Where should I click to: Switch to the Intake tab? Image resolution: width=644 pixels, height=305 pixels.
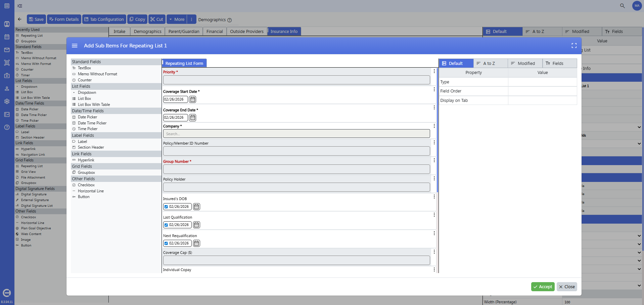click(119, 31)
